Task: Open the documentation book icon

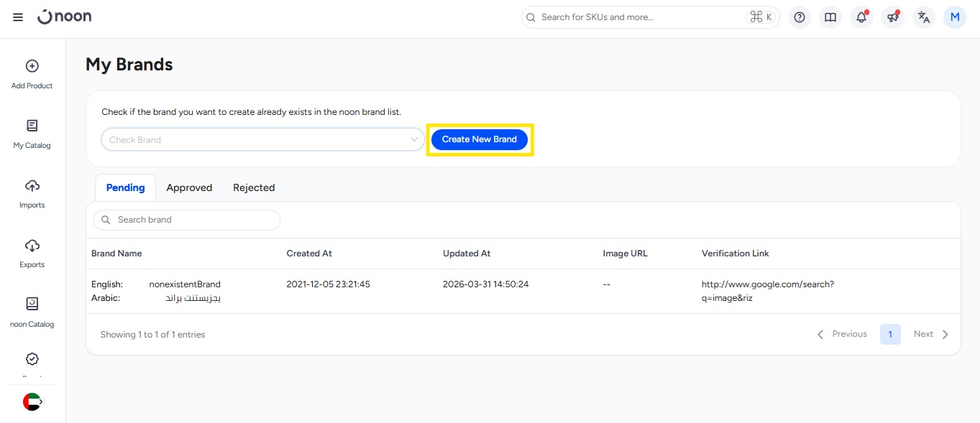Action: [830, 17]
